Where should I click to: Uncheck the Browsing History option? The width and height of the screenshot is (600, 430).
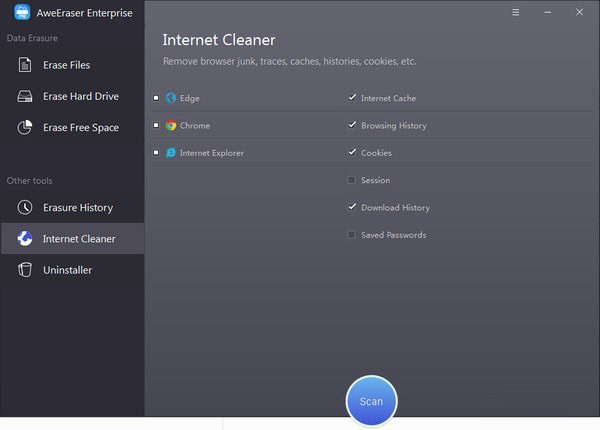coord(351,126)
